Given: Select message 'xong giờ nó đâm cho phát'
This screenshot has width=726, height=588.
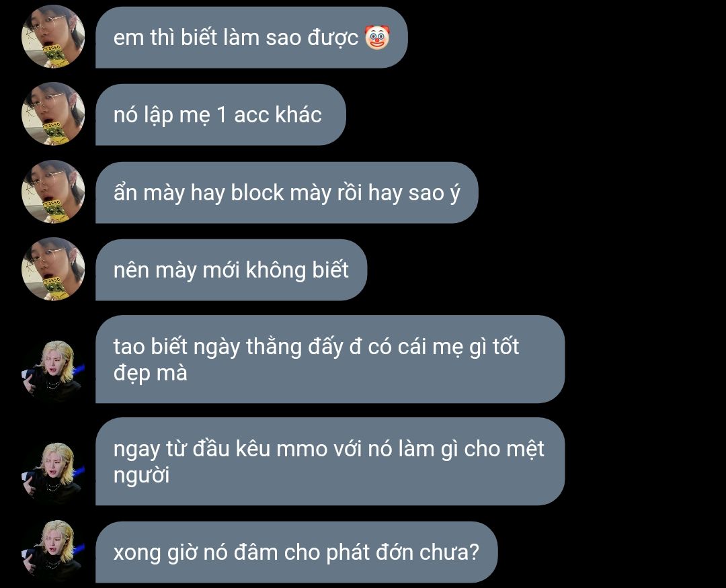Looking at the screenshot, I should [296, 552].
